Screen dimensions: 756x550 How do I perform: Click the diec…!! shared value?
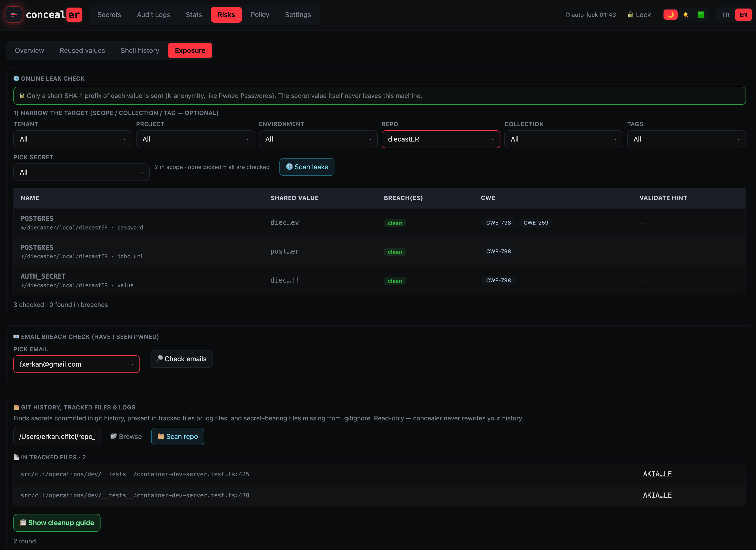pyautogui.click(x=284, y=280)
